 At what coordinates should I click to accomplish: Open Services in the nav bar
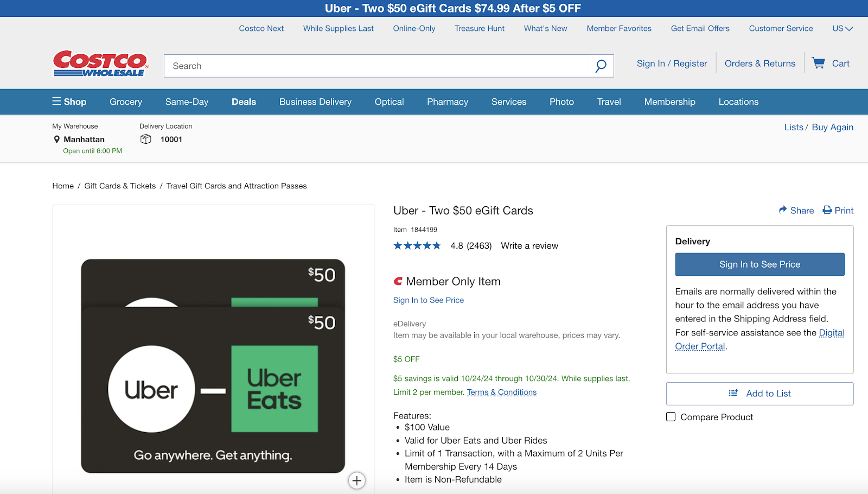click(x=509, y=102)
